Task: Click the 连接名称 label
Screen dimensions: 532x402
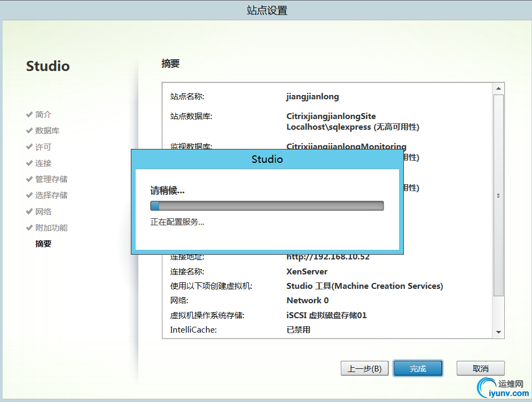Action: click(x=187, y=272)
